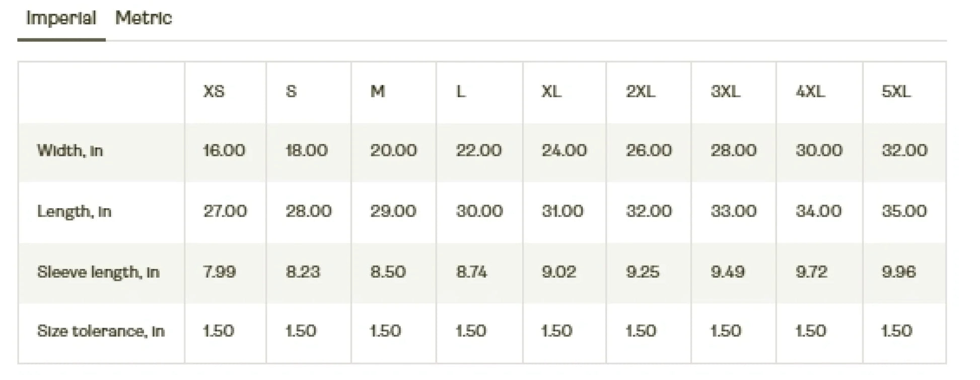This screenshot has width=980, height=380.
Task: Click the 7.99 sleeve length value
Action: [x=220, y=272]
